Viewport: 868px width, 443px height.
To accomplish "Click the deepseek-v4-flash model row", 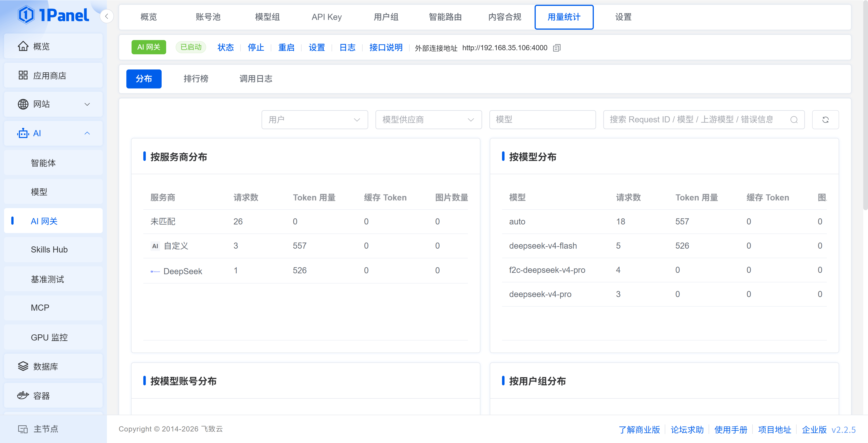I will [x=664, y=246].
